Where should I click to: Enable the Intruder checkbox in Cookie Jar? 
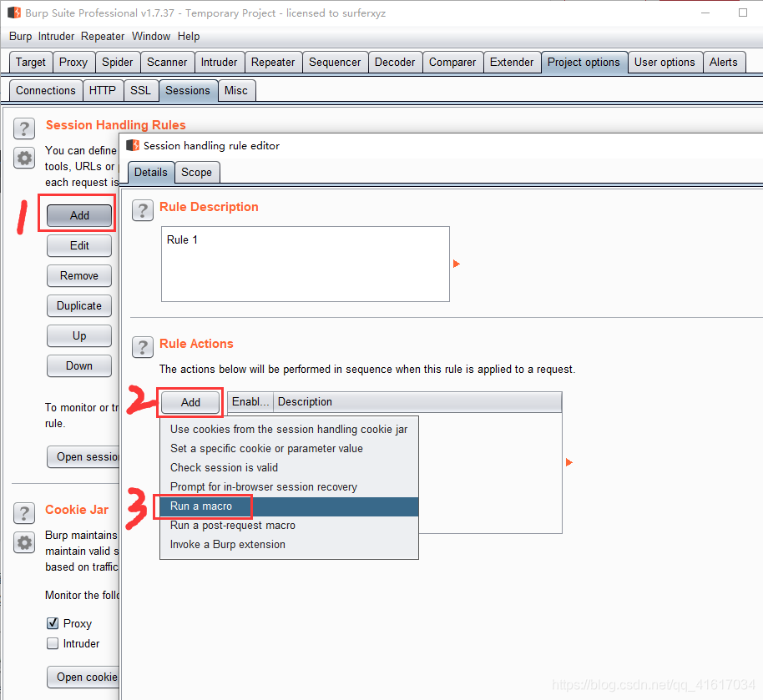click(53, 643)
